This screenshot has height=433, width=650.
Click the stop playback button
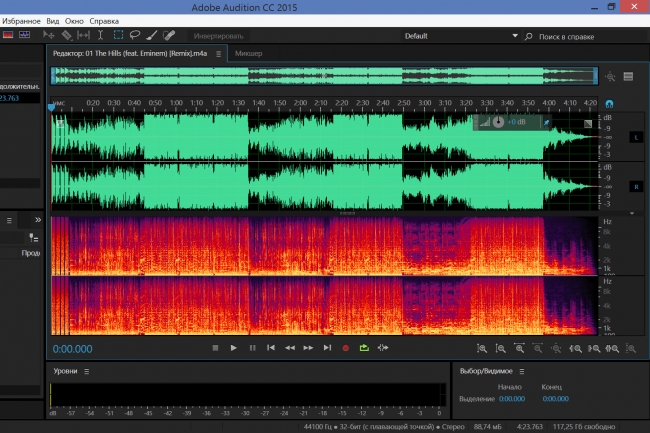215,348
